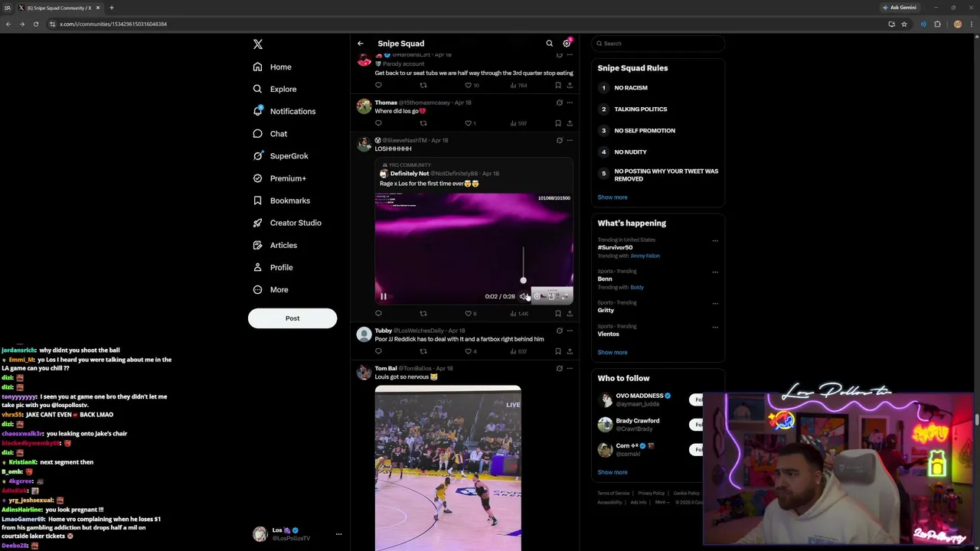Open Tom Bal's basketball video thumbnail
Viewport: 980px width, 551px height.
coord(448,468)
